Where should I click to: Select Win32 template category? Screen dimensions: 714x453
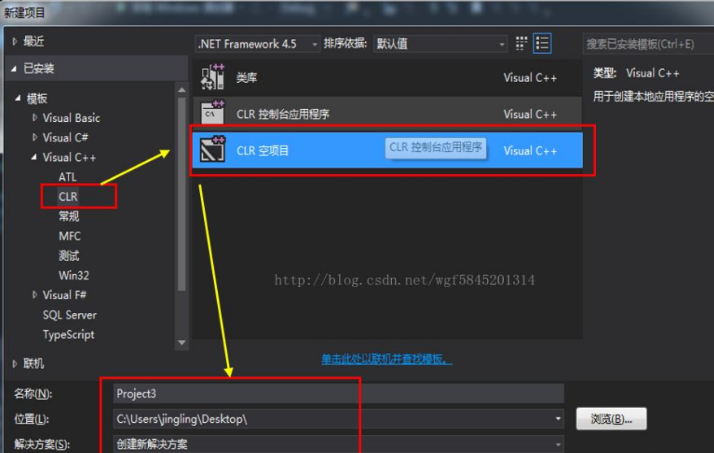pyautogui.click(x=74, y=275)
